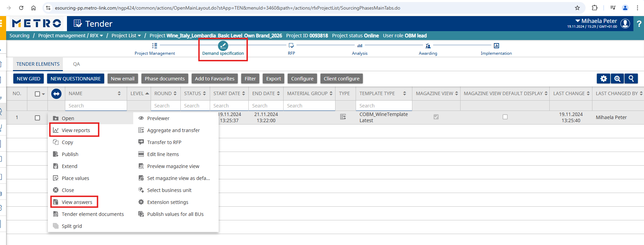The width and height of the screenshot is (644, 245).
Task: Open Phase documents button
Action: click(x=165, y=79)
